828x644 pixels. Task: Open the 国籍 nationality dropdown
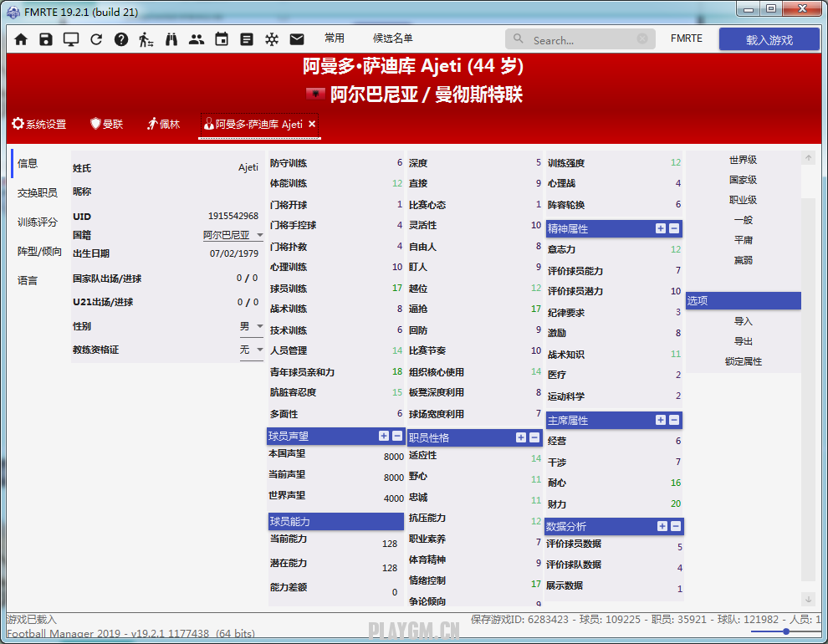tap(233, 235)
